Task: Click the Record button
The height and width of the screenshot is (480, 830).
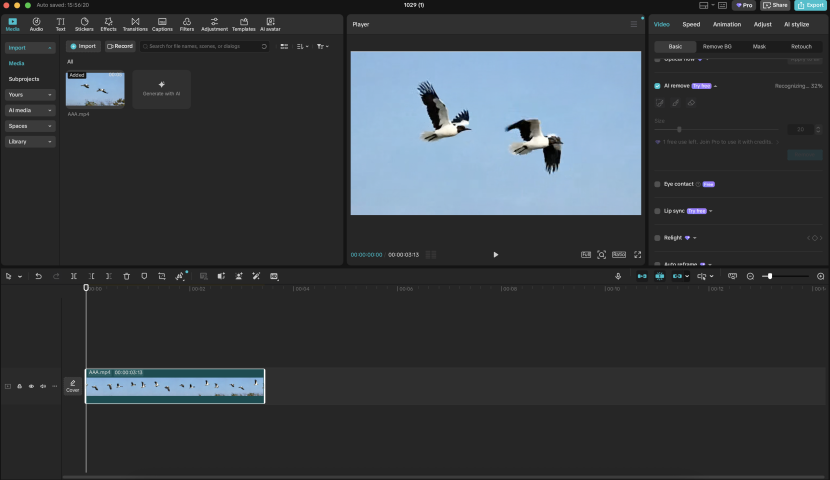Action: coord(120,47)
